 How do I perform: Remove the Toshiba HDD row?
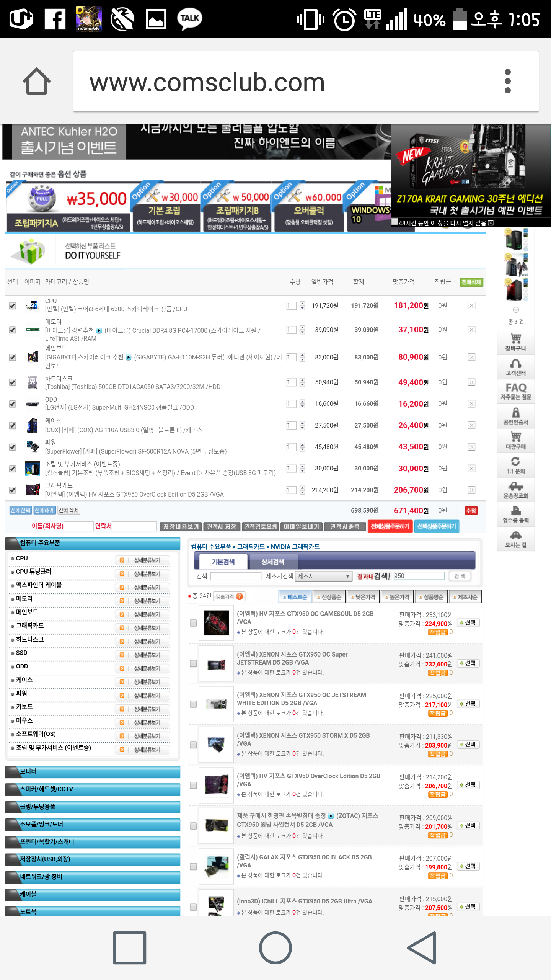(471, 382)
